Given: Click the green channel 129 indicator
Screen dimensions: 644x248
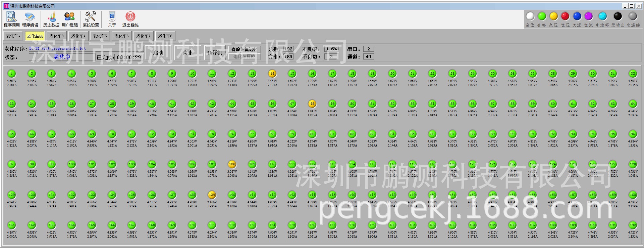Looking at the screenshot, I should pyautogui.click(x=12, y=195).
